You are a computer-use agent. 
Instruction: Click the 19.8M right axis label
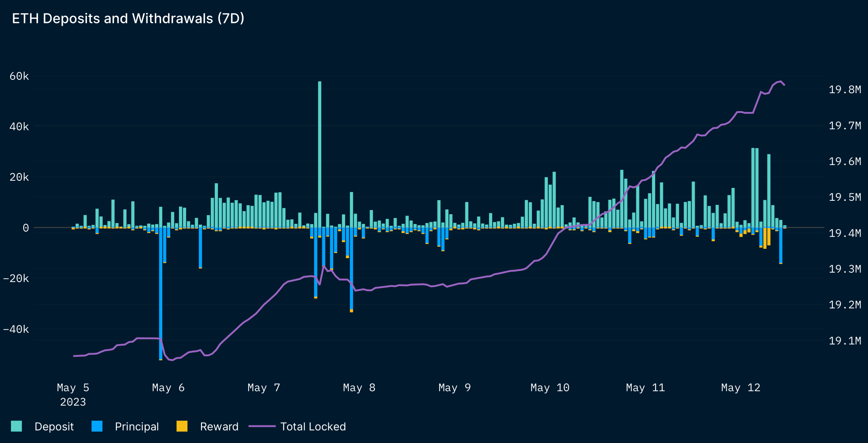point(844,89)
